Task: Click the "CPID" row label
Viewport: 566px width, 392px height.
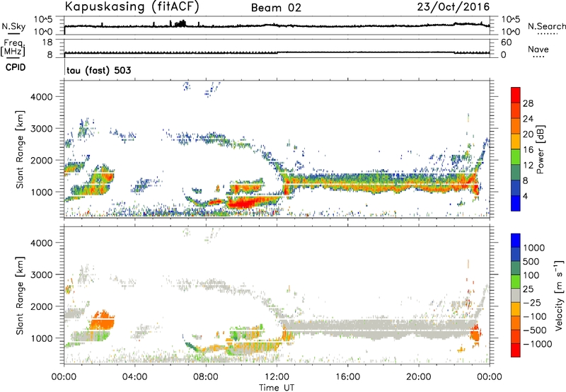Action: (16, 67)
